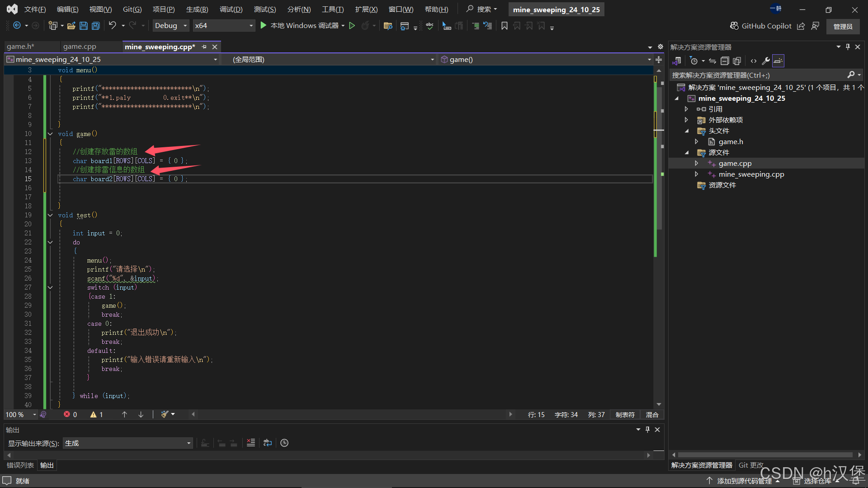
Task: Toggle word wrap in the Output panel
Action: click(x=268, y=443)
